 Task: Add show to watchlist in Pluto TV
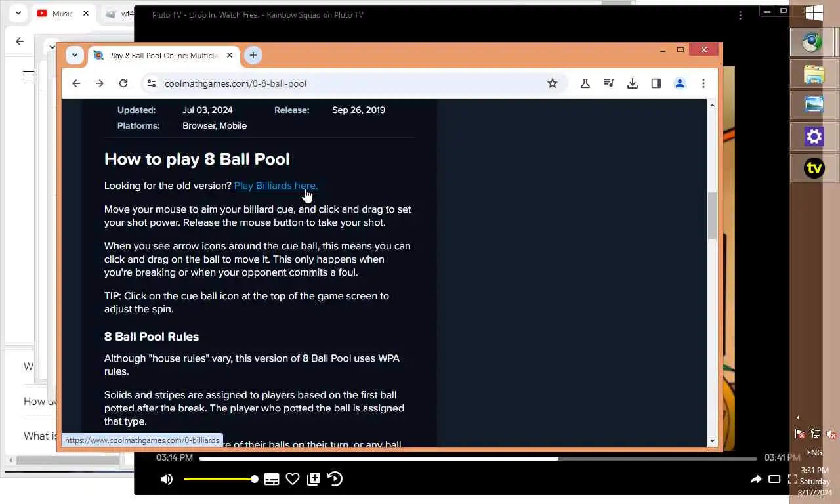(x=314, y=479)
